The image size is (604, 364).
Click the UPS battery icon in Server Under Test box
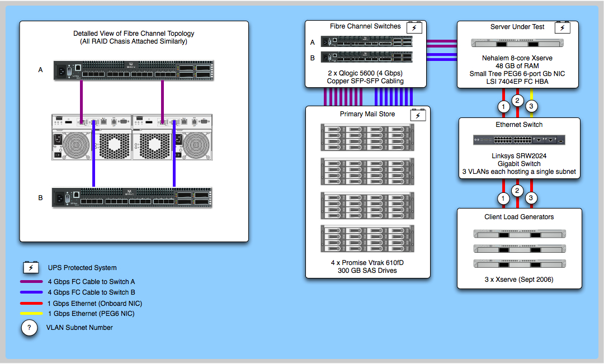coord(562,28)
